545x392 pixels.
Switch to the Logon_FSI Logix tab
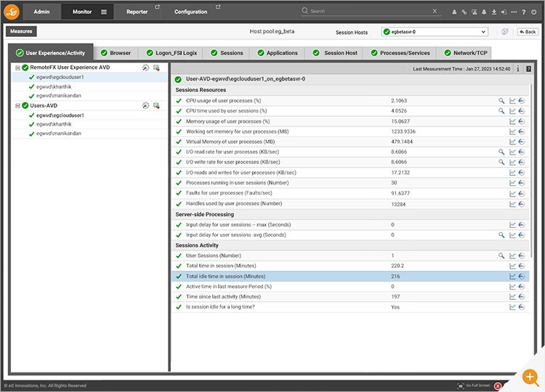(x=172, y=53)
